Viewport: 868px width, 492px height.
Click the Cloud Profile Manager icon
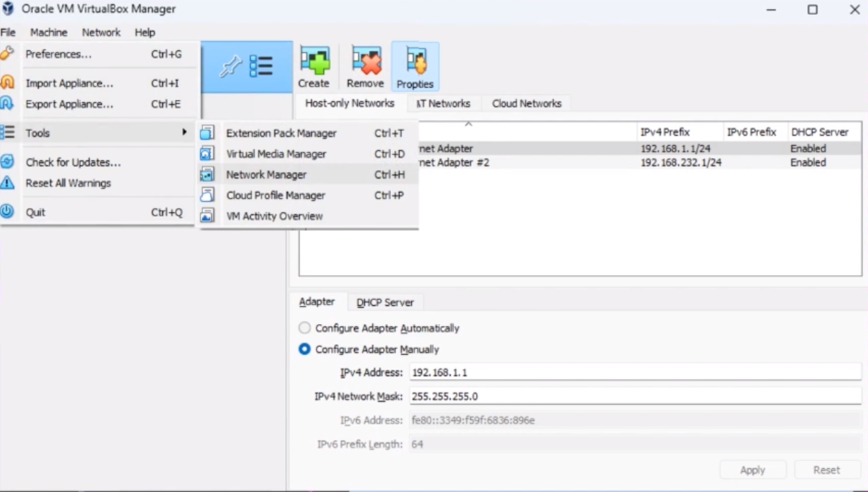pos(207,195)
